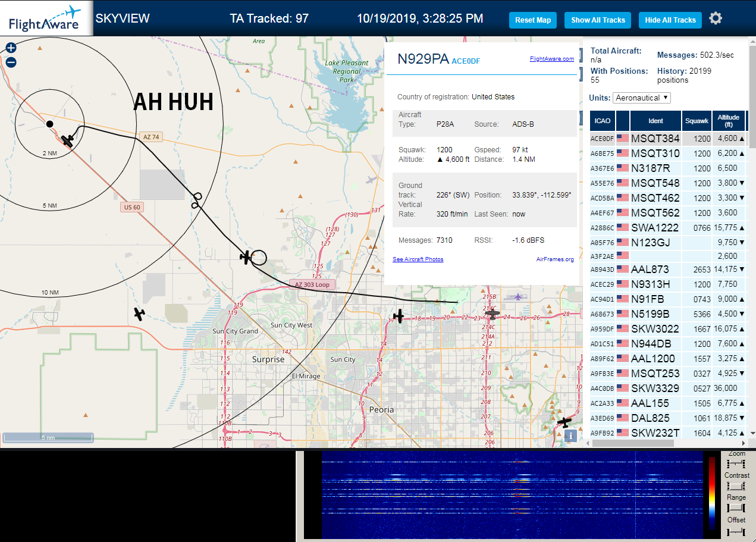The height and width of the screenshot is (542, 756).
Task: Select the AAL873 aircraft row
Action: [669, 270]
